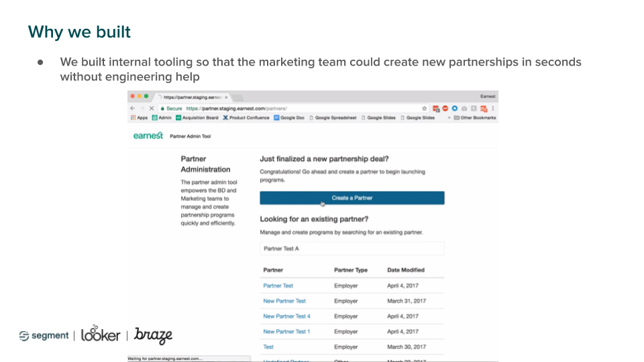The image size is (644, 362).
Task: Show hidden bookmarks via the overflow chevron
Action: [449, 118]
